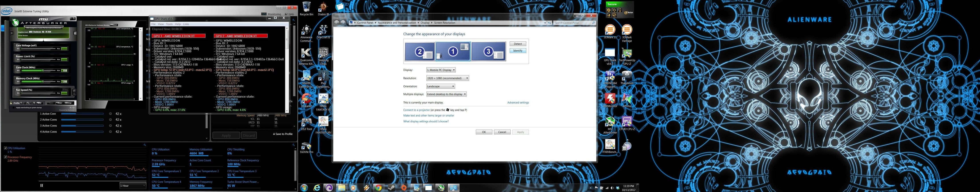The image size is (980, 192).
Task: Toggle the Processor Frequency checkbox
Action: click(5, 157)
